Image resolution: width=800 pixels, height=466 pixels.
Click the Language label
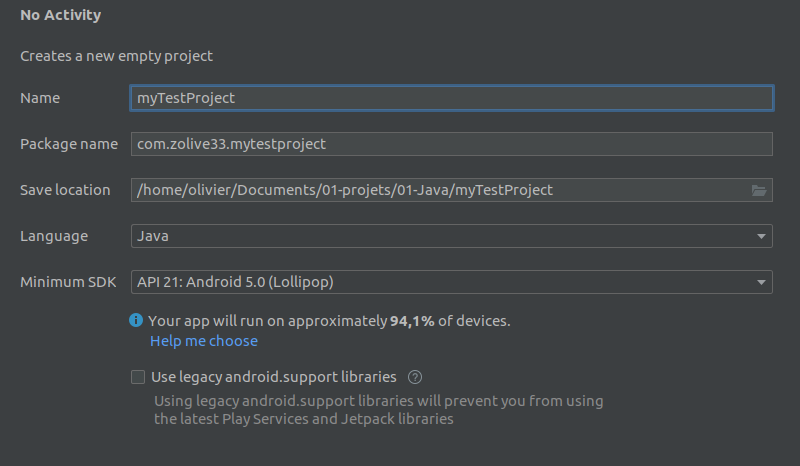[54, 236]
